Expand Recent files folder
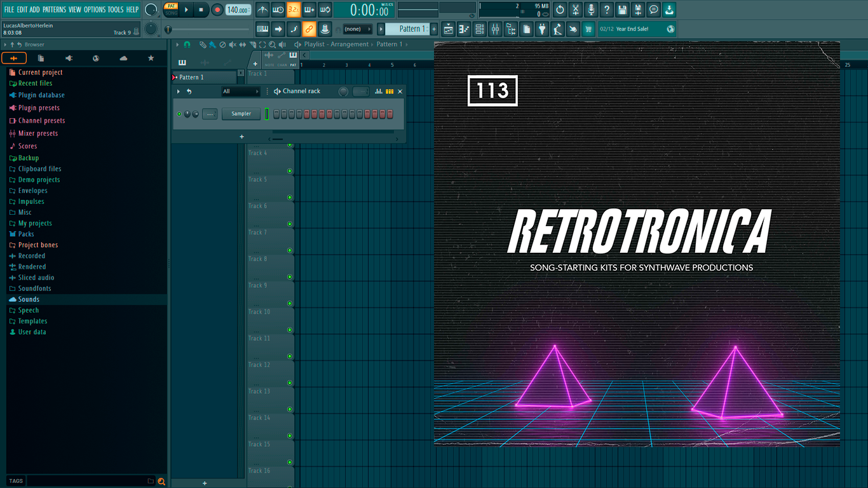 [35, 83]
